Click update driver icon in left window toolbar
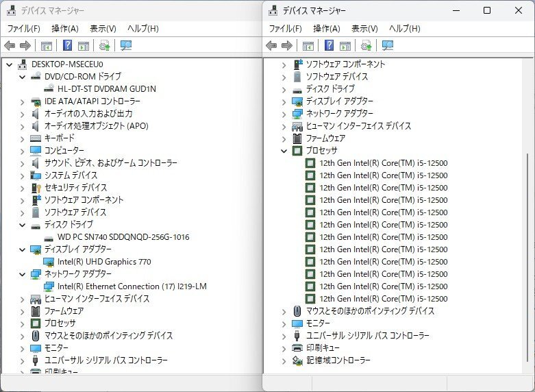 (104, 45)
